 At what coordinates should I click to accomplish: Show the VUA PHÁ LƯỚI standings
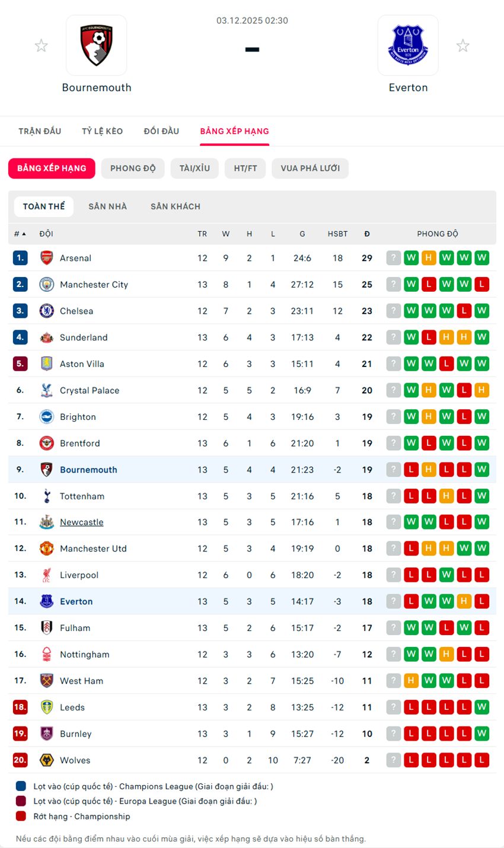coord(310,168)
